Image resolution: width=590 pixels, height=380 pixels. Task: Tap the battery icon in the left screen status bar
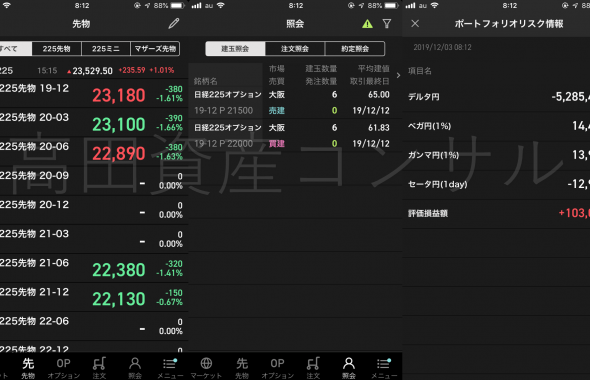point(177,6)
